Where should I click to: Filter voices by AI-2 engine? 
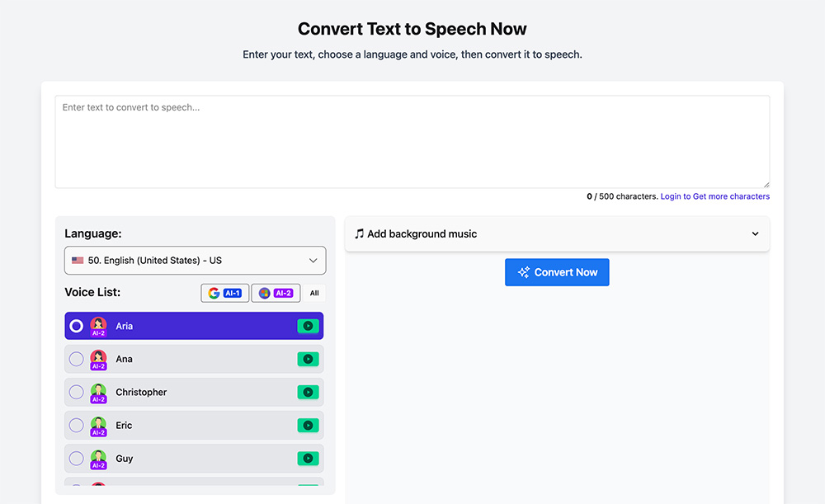[x=276, y=293]
